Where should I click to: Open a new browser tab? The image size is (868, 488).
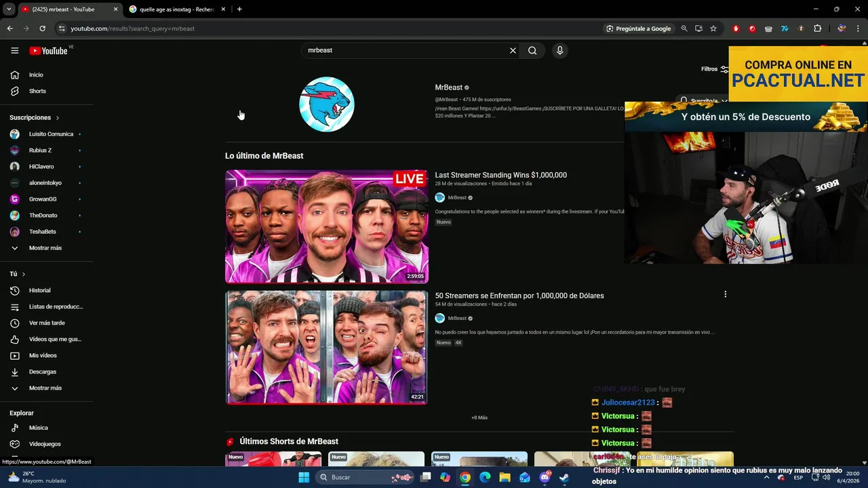[239, 9]
